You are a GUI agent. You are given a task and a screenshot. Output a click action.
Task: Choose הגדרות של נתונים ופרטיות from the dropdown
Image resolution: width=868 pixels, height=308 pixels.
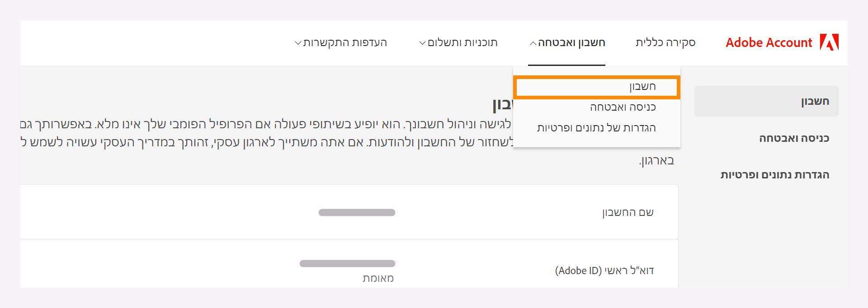tap(597, 128)
